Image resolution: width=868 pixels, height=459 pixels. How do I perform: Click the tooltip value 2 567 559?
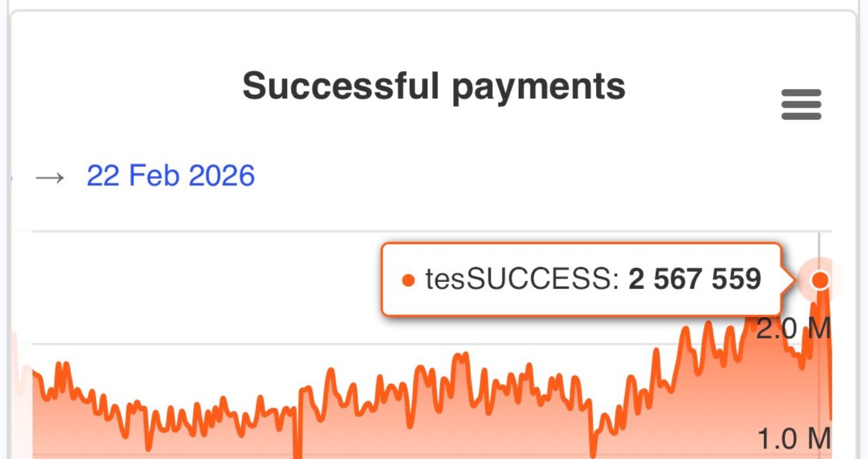pyautogui.click(x=694, y=279)
